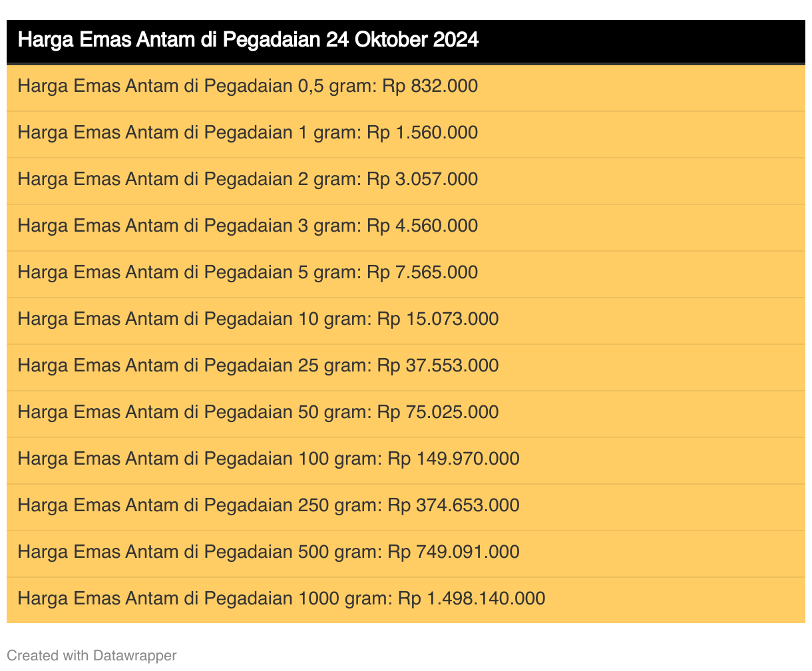Viewport: 812px width, 671px height.
Task: Click the 1 gram Rp 1.560.000 row
Action: click(248, 133)
